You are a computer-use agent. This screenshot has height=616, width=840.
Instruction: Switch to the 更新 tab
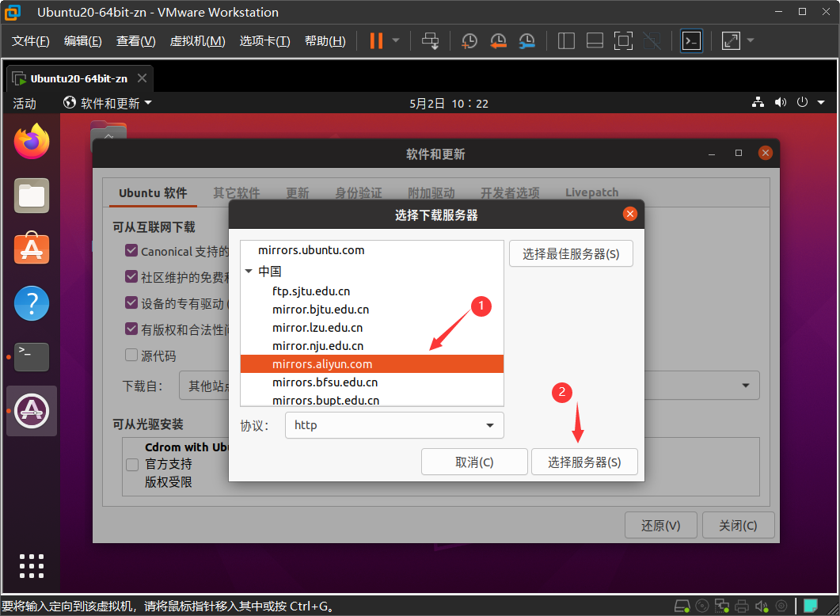pos(298,193)
